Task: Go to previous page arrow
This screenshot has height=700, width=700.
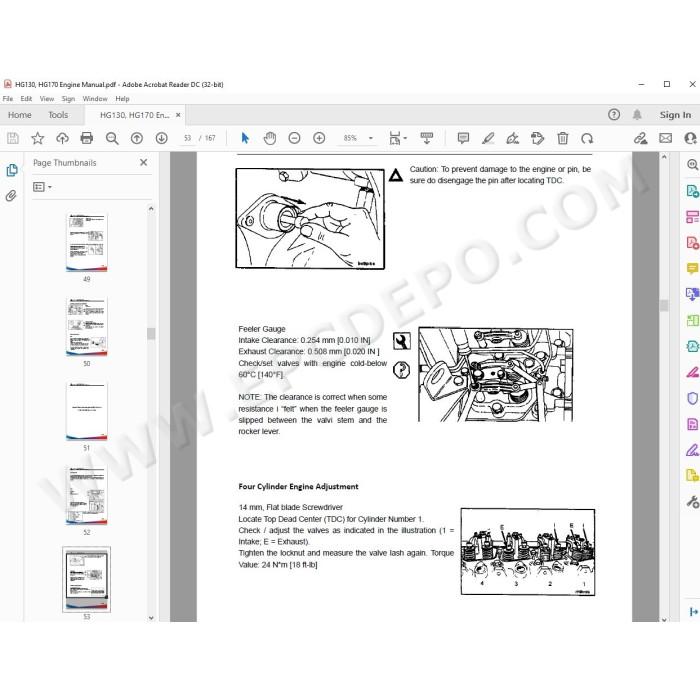Action: (137, 138)
